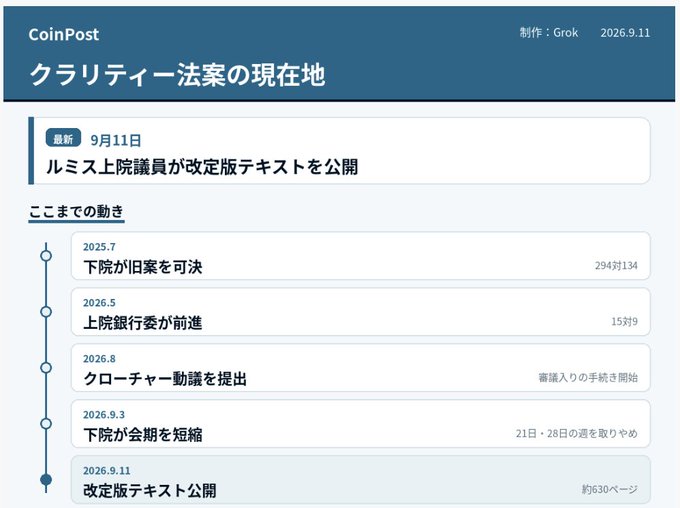Open the 改定版テキスト公開 entry

pos(361,480)
